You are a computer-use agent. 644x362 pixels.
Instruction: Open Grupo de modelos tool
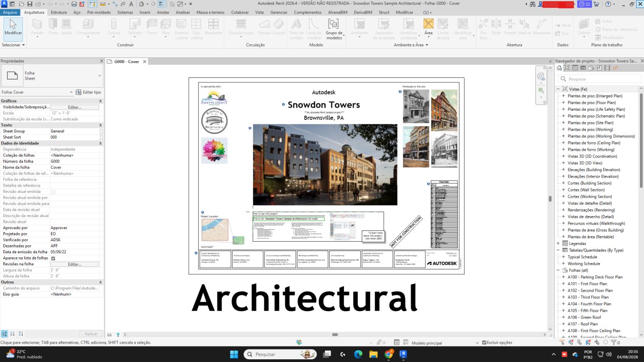coord(334,29)
